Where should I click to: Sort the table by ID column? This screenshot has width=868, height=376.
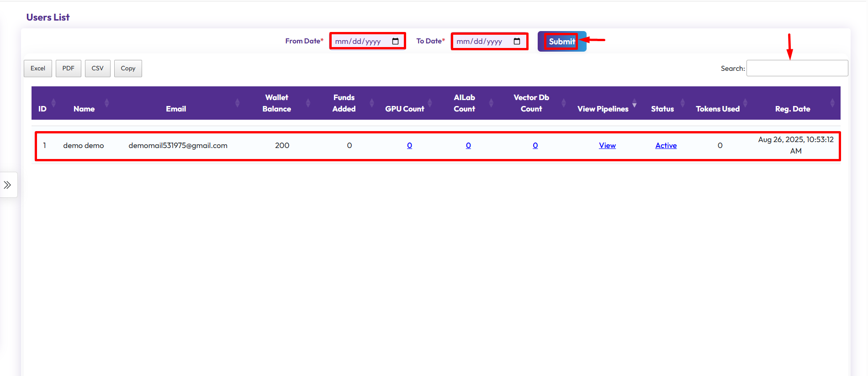tap(42, 109)
